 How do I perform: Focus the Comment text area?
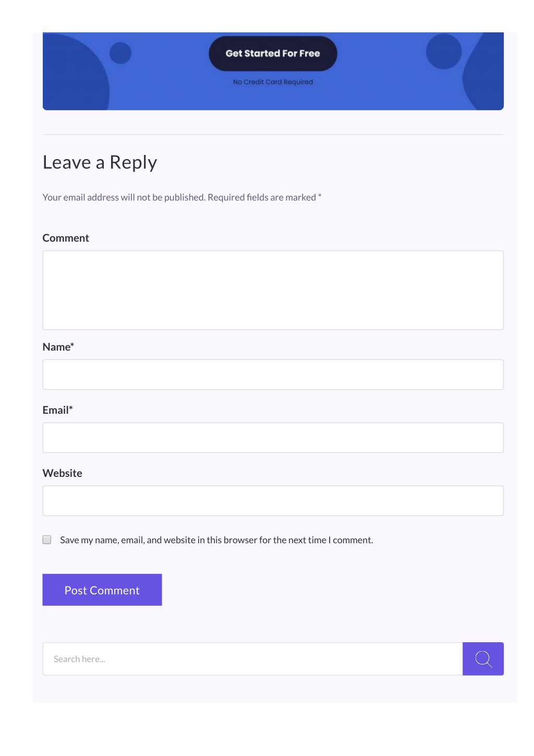pyautogui.click(x=273, y=290)
